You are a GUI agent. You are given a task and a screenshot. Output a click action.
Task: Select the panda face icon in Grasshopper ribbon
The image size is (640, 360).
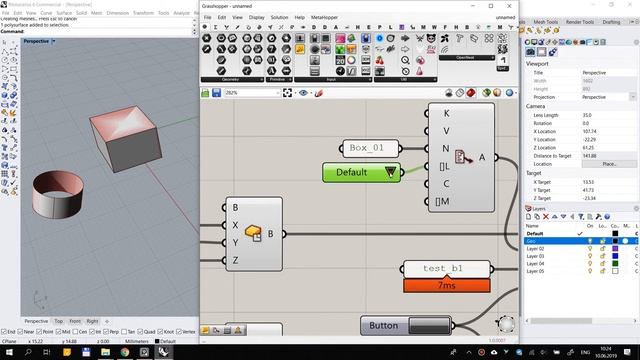click(x=431, y=38)
